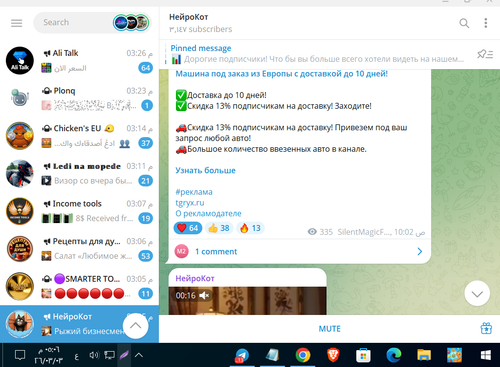Viewport: 500px width, 367px height.
Task: Unmute the video via speaker icon
Action: point(204,295)
